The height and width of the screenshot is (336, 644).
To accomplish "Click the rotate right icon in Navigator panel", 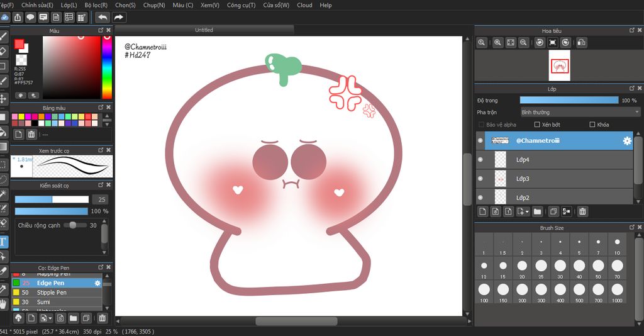I will coord(565,42).
